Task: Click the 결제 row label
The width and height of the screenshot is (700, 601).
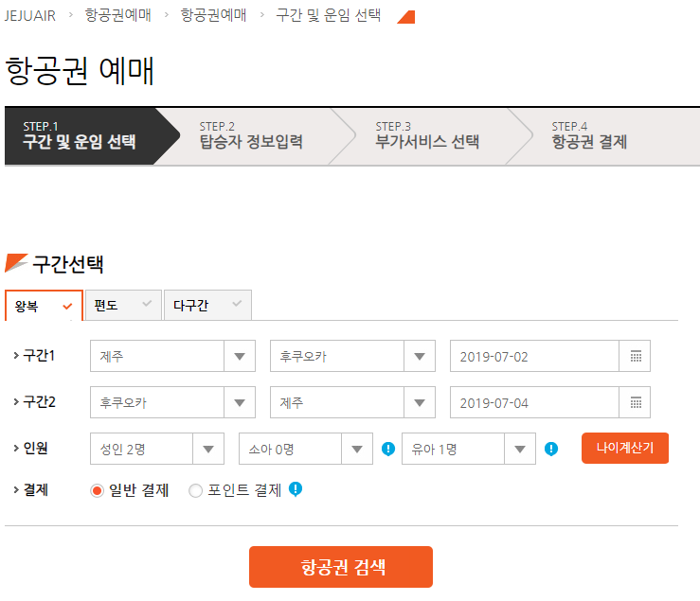Action: coord(35,490)
